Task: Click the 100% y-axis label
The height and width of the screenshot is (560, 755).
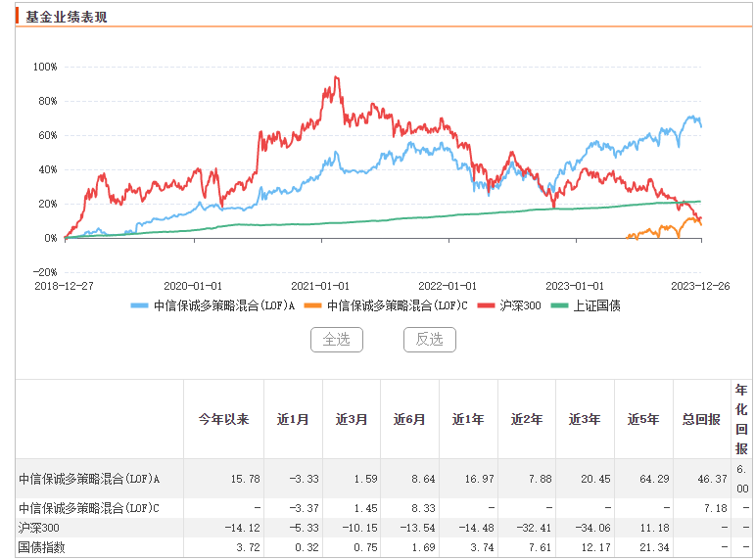Action: (45, 67)
